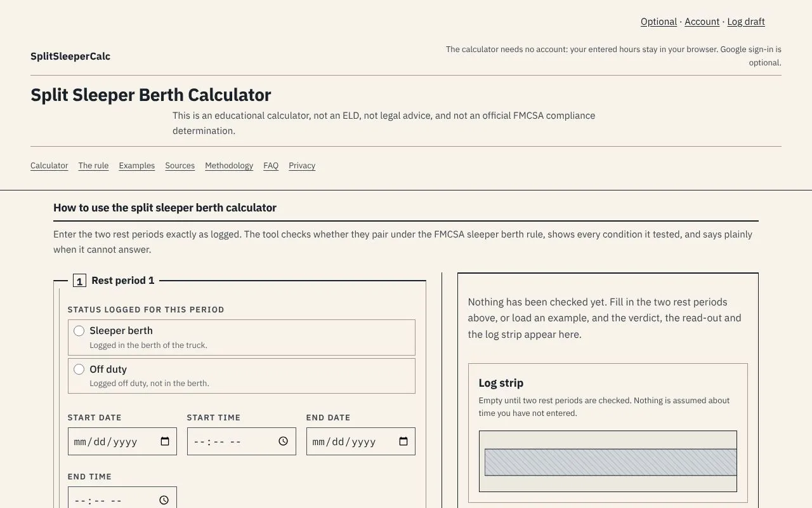Viewport: 812px width, 508px height.
Task: Click the educational calculator disclaimer text
Action: (x=384, y=123)
